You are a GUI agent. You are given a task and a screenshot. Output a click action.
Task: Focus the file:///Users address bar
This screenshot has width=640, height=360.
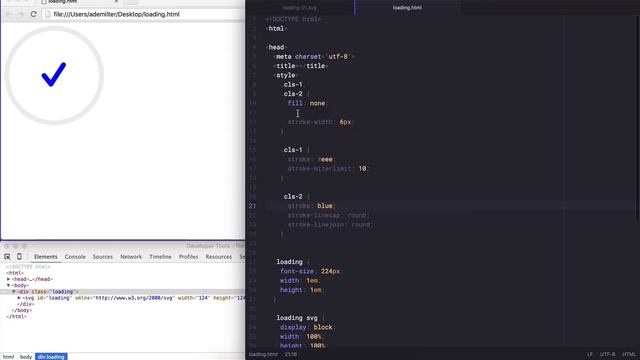[x=143, y=14]
